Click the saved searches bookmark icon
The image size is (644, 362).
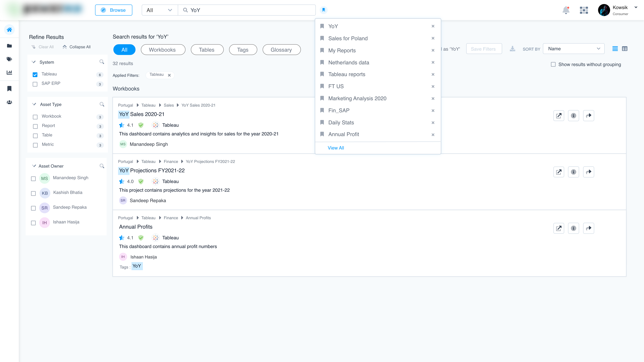click(x=324, y=10)
